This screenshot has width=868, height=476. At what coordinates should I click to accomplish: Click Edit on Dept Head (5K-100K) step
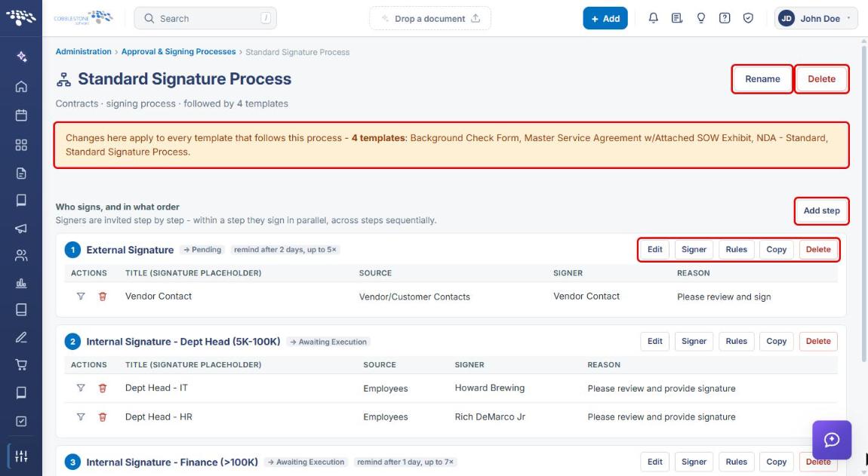tap(655, 342)
